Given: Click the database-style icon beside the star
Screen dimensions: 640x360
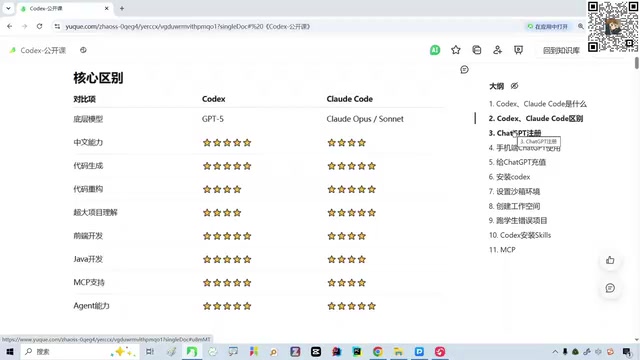Looking at the screenshot, I should click(477, 50).
